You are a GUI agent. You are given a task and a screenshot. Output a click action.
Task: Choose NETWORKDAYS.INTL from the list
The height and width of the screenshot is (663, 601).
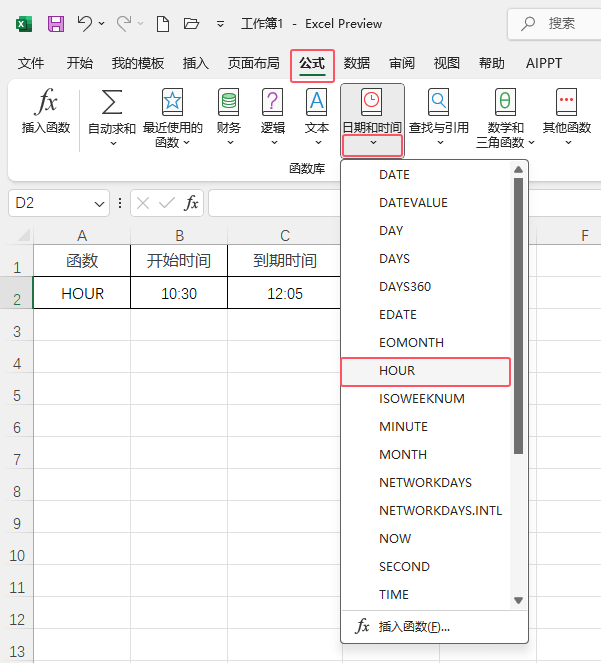[426, 510]
